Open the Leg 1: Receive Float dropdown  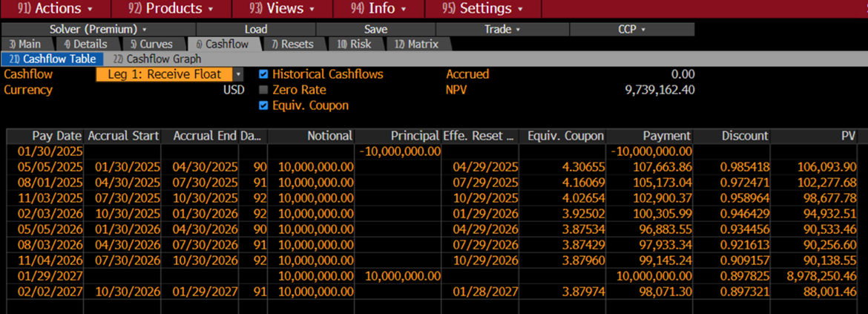click(x=169, y=74)
